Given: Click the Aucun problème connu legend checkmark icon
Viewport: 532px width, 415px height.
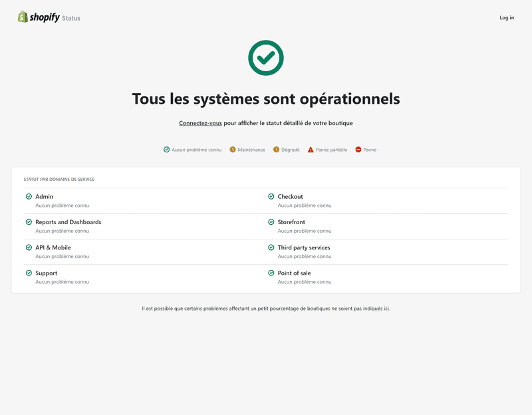Looking at the screenshot, I should pyautogui.click(x=166, y=150).
